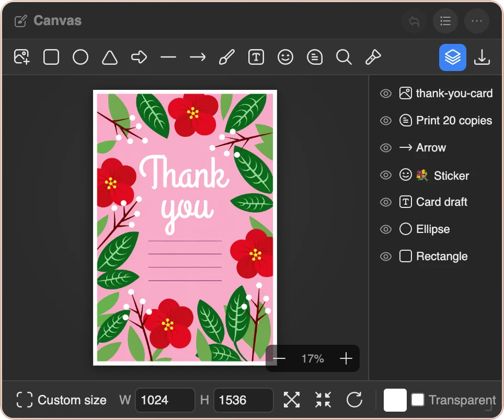Open the white background color swatch

point(395,400)
